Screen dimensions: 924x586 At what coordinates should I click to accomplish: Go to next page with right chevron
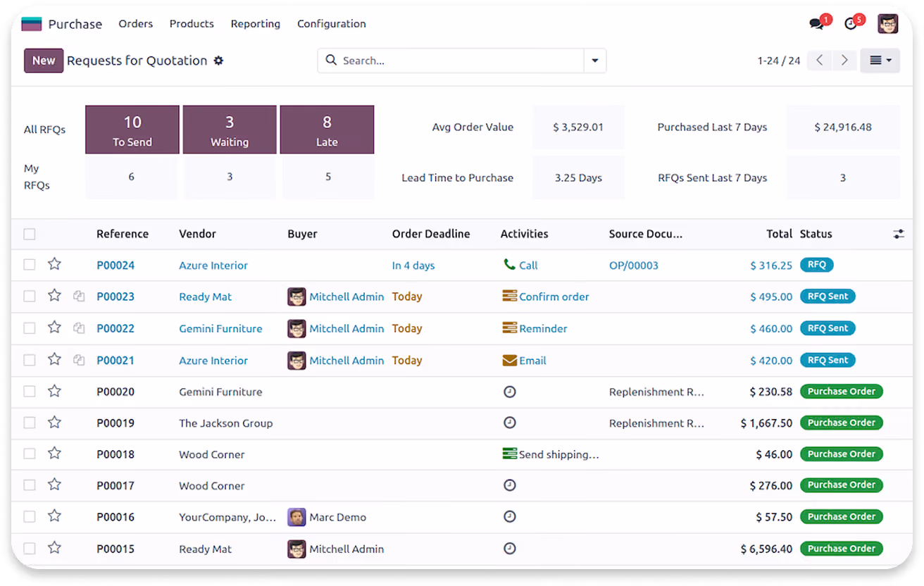coord(844,61)
